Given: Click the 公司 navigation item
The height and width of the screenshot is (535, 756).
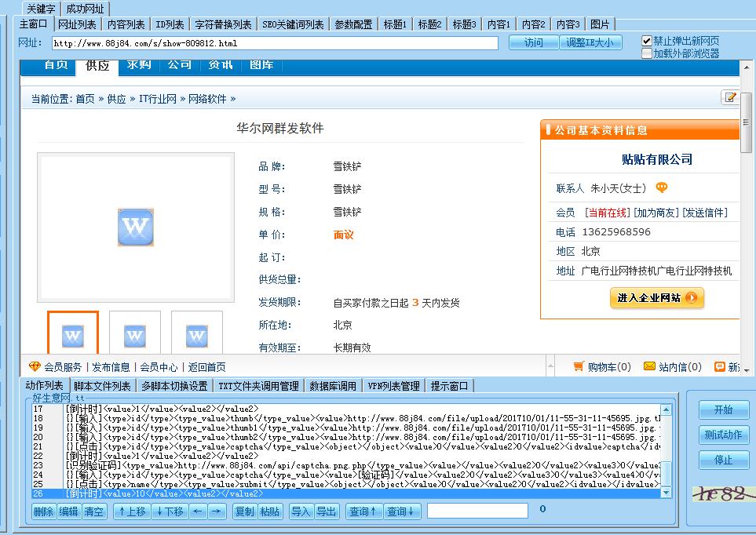Looking at the screenshot, I should coord(180,64).
